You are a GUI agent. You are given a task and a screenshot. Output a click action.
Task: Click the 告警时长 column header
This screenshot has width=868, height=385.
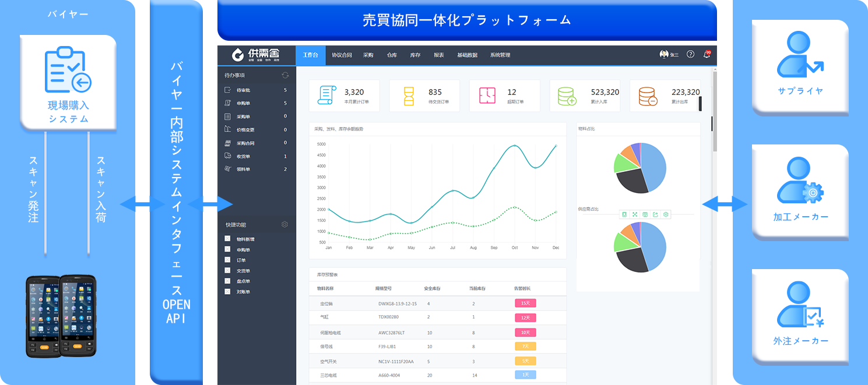522,289
